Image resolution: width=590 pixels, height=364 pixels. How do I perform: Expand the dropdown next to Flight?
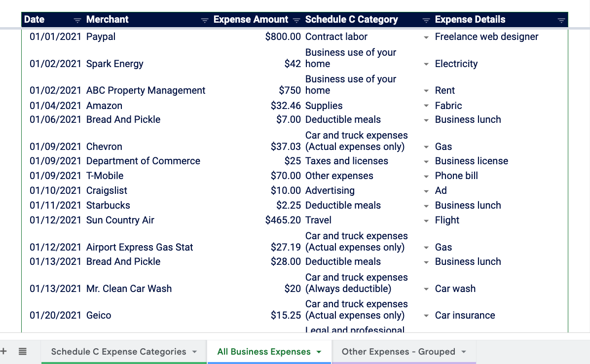tap(425, 220)
